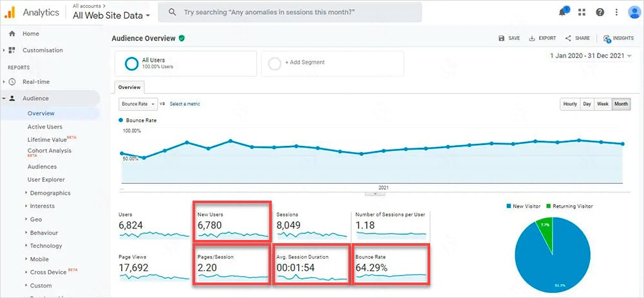Click the Export report icon

click(532, 38)
